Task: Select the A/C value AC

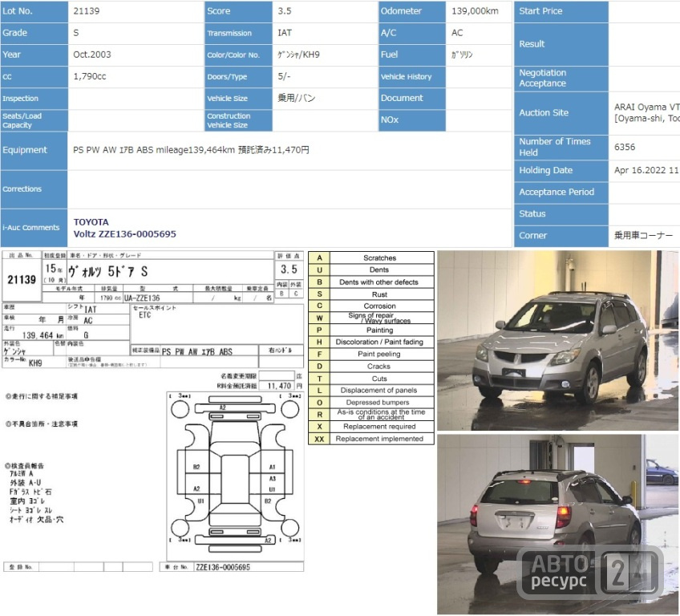Action: pos(457,33)
